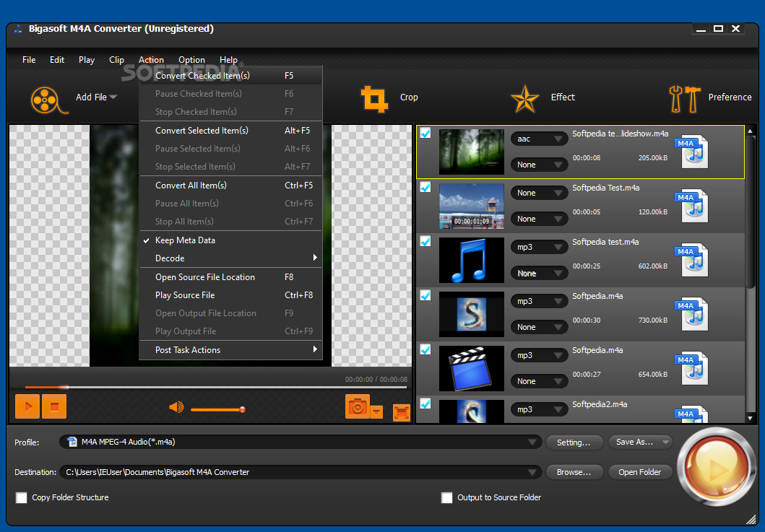Click the Browse... button
765x532 pixels.
tap(574, 472)
